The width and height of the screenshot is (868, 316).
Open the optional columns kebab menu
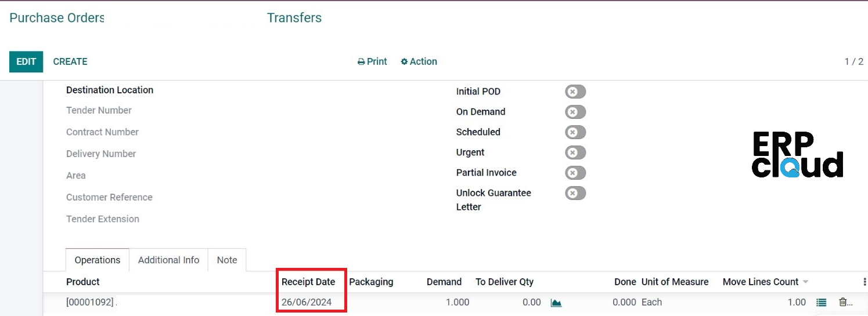point(865,282)
